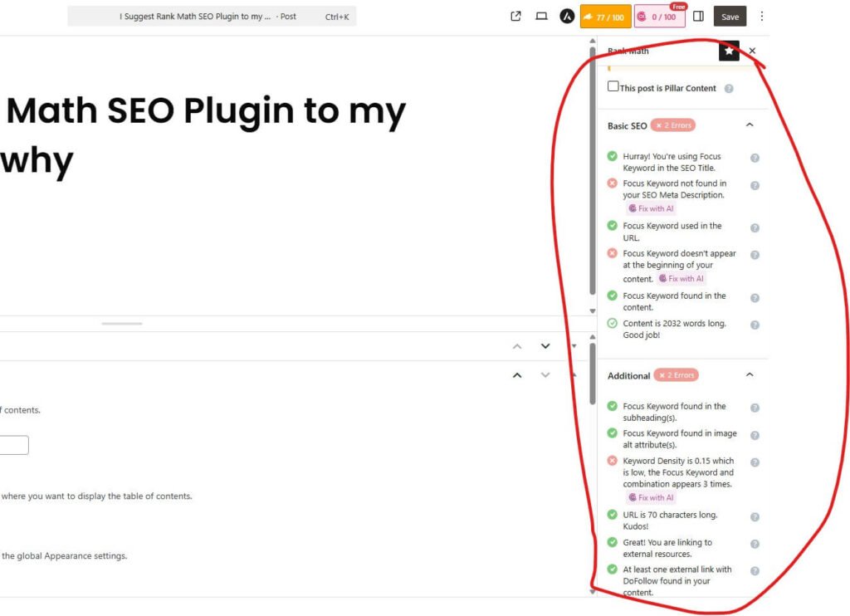Move meta box down with black down chevron
Image resolution: width=850 pixels, height=616 pixels.
click(x=545, y=346)
